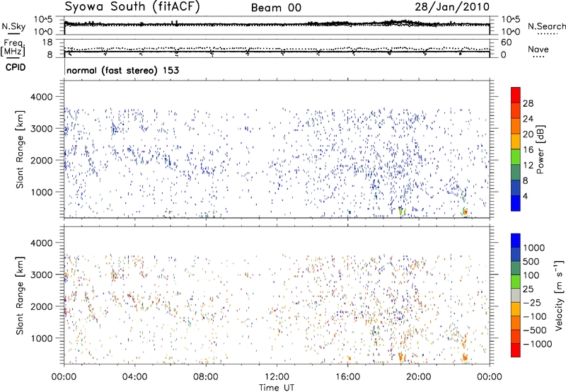Click the '04:00' time tick label
Screen dimensions: 566x392
point(134,377)
